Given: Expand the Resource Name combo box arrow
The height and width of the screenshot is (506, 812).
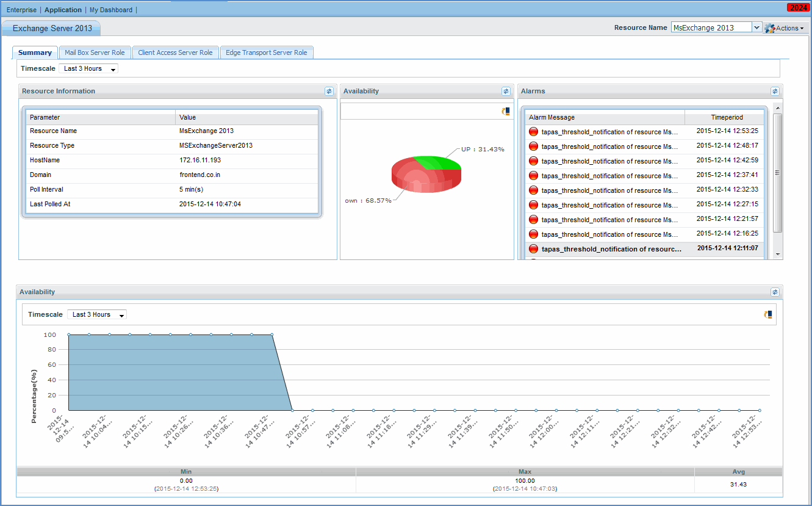Looking at the screenshot, I should pos(758,27).
